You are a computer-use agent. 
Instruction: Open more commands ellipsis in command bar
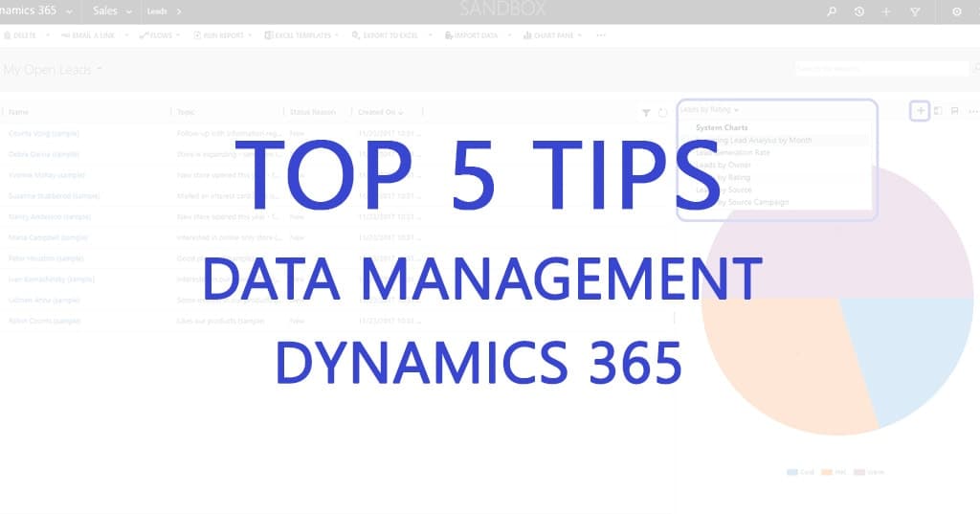[x=601, y=35]
